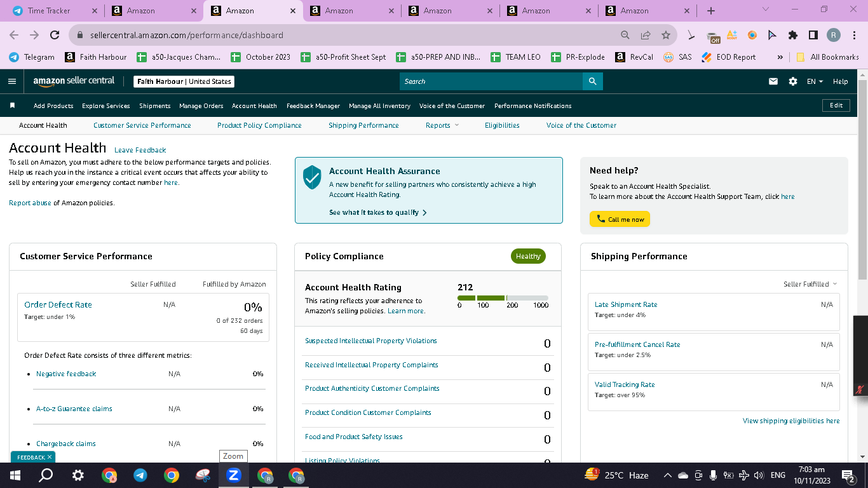Click the A+ Scout extension icon
The image size is (868, 488).
(x=732, y=35)
